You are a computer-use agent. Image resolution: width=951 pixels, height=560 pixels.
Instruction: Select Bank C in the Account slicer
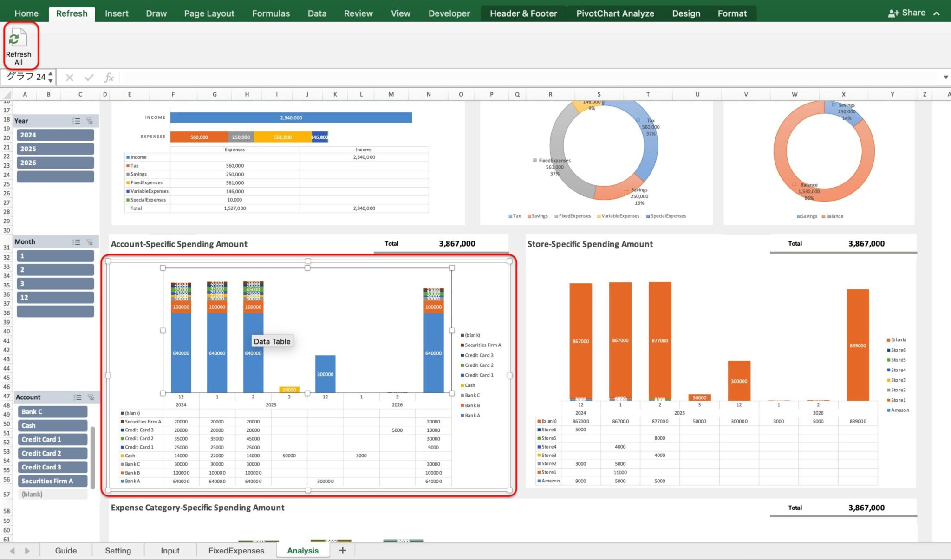[52, 411]
